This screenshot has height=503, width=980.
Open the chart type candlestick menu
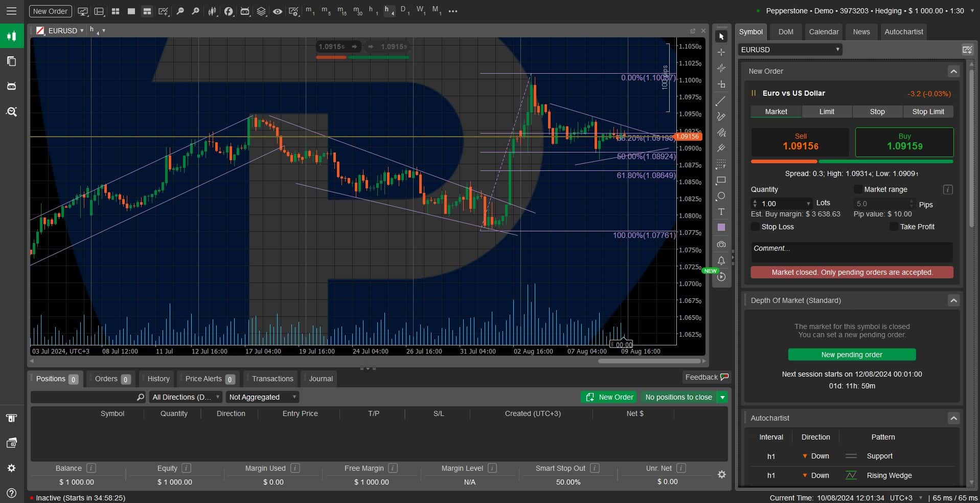212,11
